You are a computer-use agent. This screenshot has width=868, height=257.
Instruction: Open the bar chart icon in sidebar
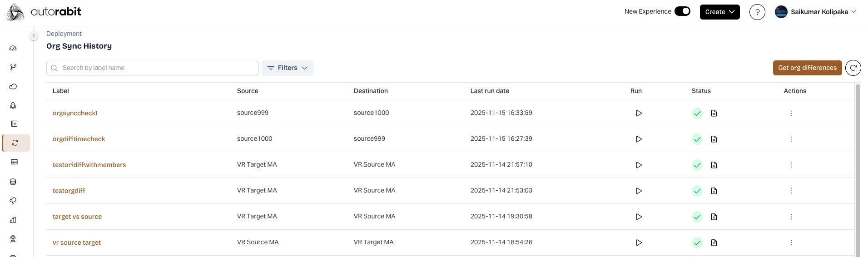[13, 220]
